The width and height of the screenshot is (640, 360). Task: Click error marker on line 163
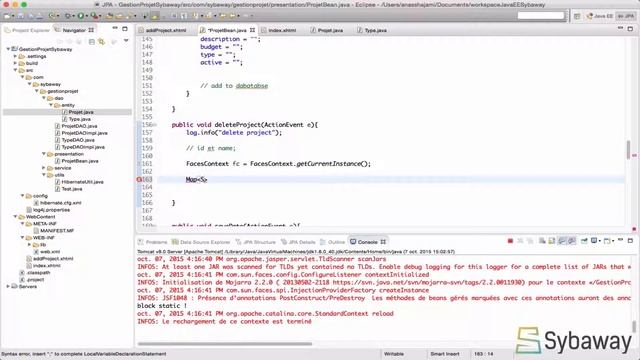139,179
